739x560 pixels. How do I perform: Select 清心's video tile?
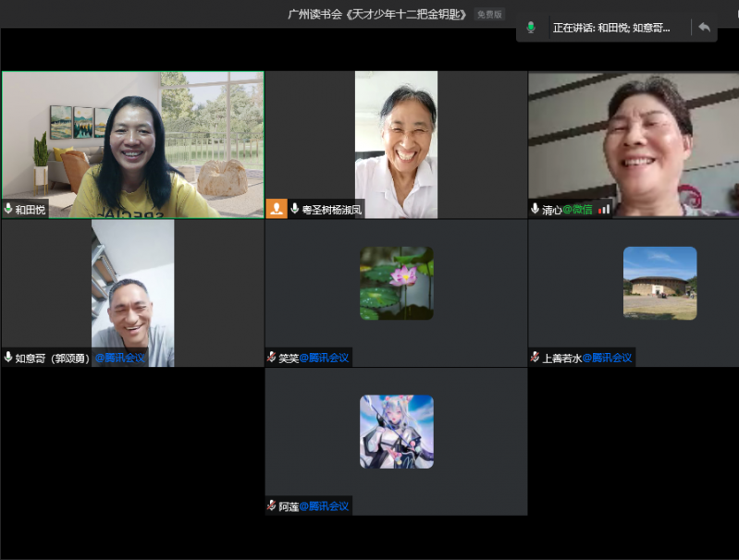(634, 144)
